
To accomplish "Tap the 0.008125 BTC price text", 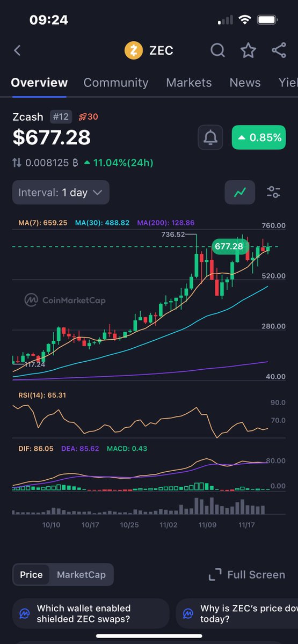I will (x=53, y=162).
